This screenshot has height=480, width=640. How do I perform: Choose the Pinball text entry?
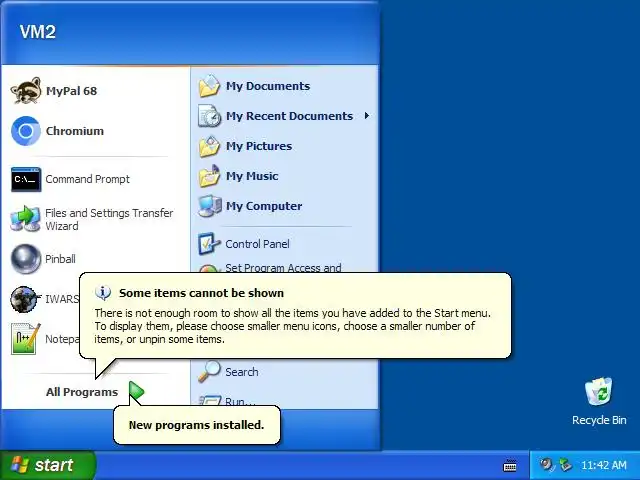tap(60, 259)
